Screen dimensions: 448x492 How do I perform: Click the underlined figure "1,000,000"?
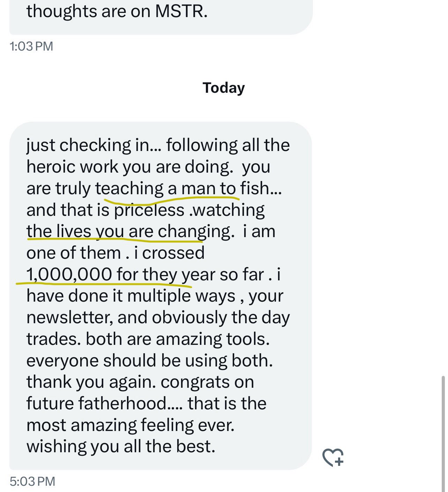[x=69, y=274]
